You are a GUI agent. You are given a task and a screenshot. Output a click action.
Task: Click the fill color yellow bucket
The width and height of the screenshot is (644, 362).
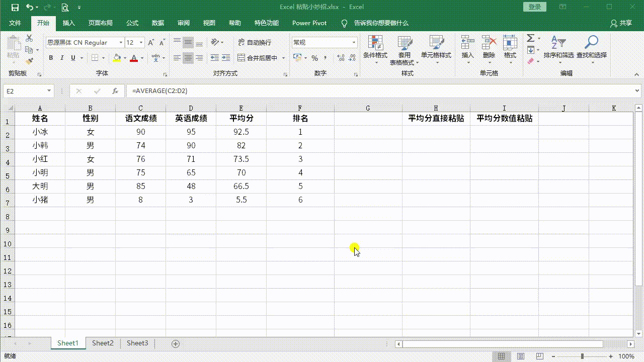(x=117, y=58)
